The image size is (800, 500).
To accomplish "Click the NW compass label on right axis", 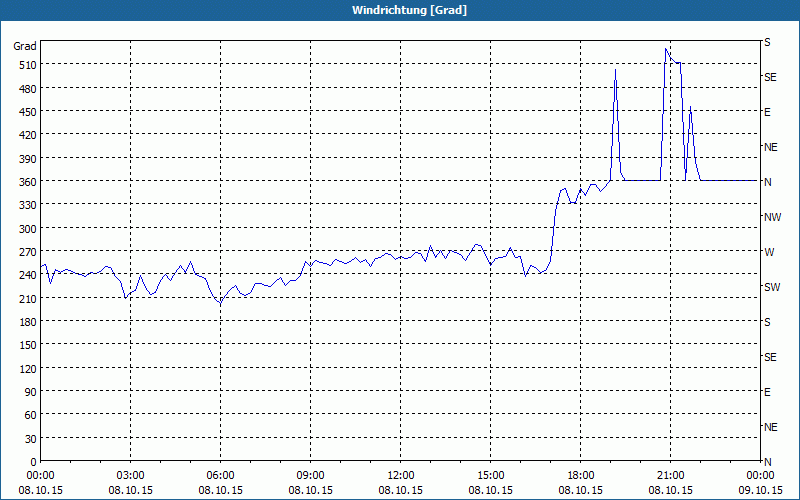I will coord(772,217).
